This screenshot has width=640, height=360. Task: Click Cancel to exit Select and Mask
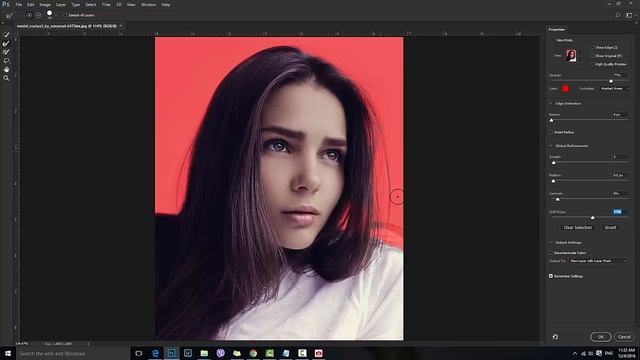(x=624, y=337)
